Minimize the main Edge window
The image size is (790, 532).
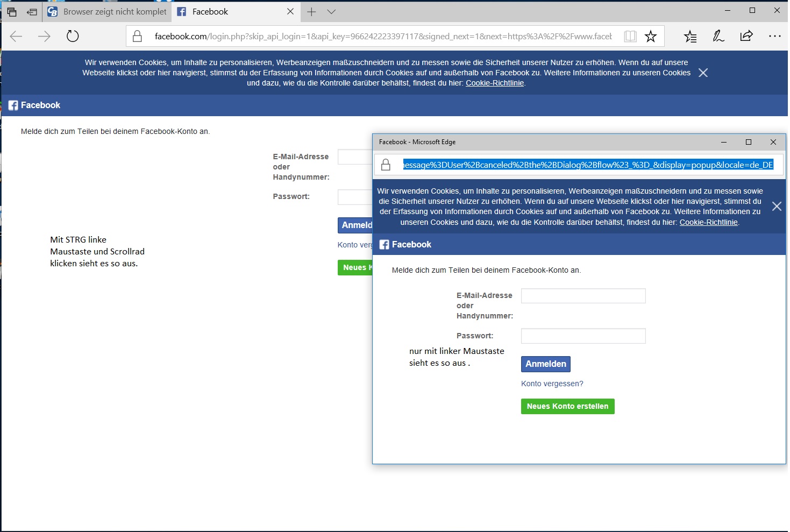tap(728, 10)
